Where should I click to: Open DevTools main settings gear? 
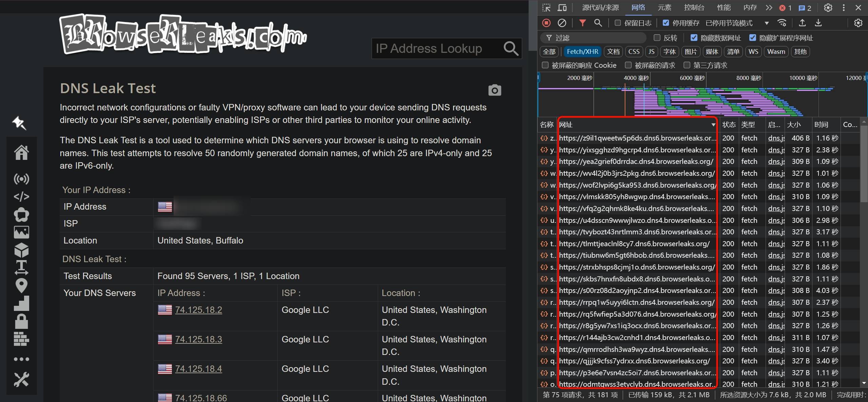point(828,8)
